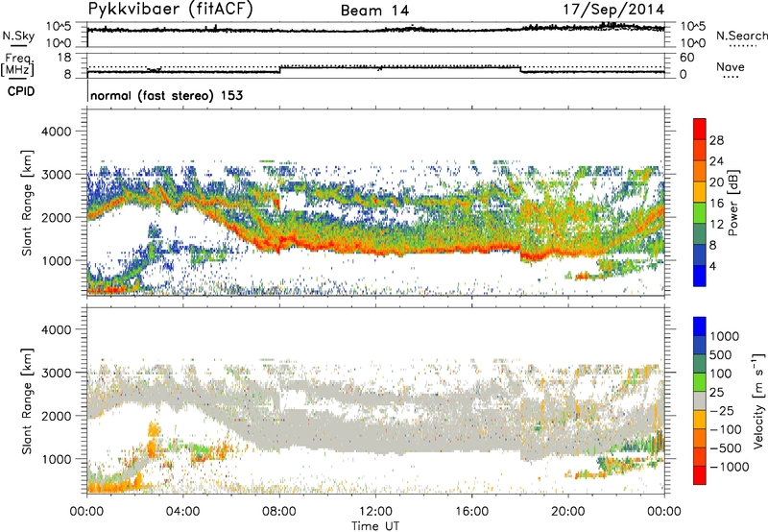This screenshot has width=768, height=532.
Task: Click the 04:00 time axis label
Action: 182,512
